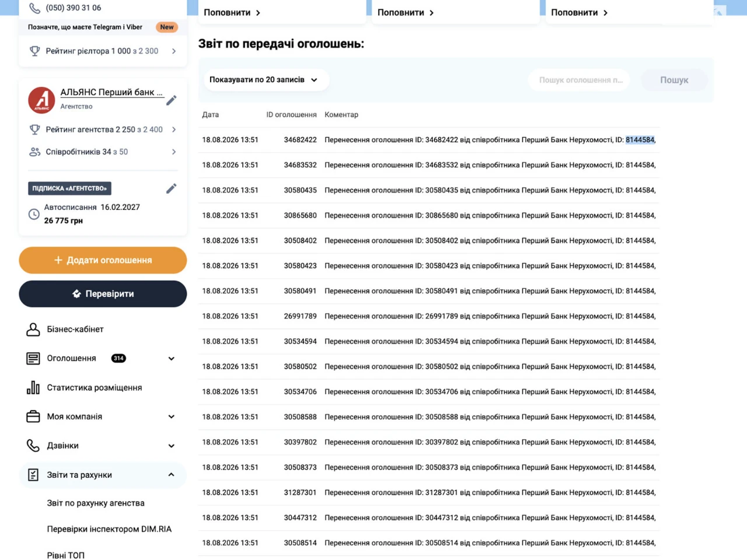
Task: Open Звіт по рахунку агенства submenu item
Action: (96, 503)
